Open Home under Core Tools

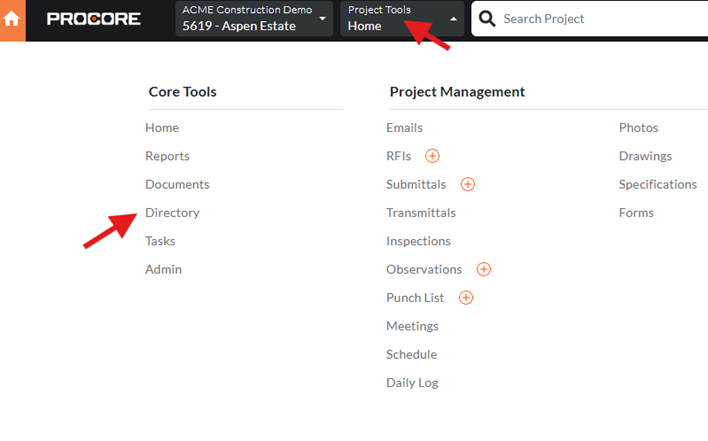tap(162, 128)
